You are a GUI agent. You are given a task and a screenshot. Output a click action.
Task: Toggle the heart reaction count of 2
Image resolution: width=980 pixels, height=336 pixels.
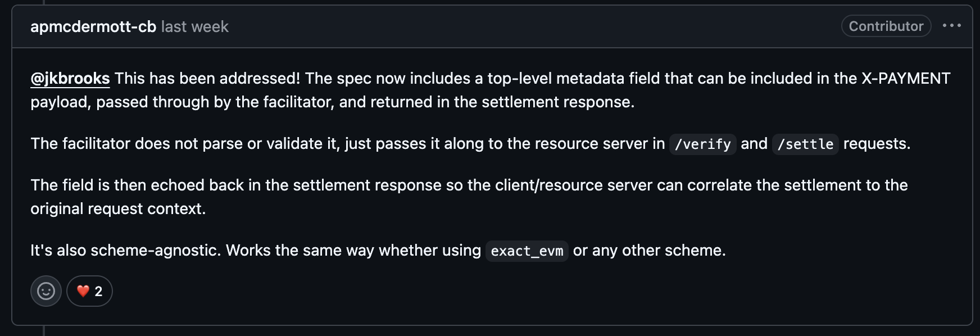point(98,292)
